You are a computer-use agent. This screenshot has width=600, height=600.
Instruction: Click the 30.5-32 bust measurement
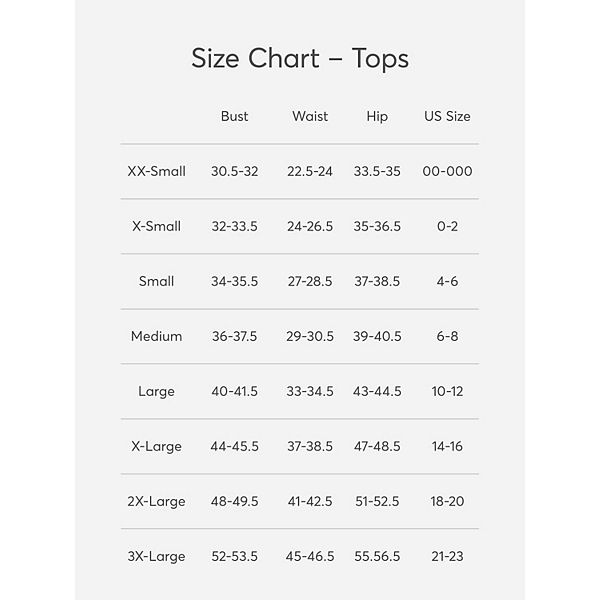pyautogui.click(x=234, y=171)
